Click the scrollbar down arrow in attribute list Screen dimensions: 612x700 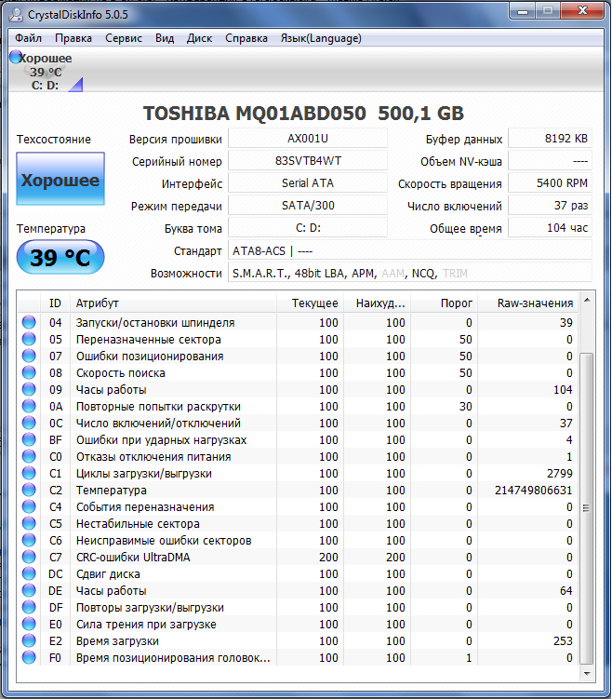tap(587, 674)
